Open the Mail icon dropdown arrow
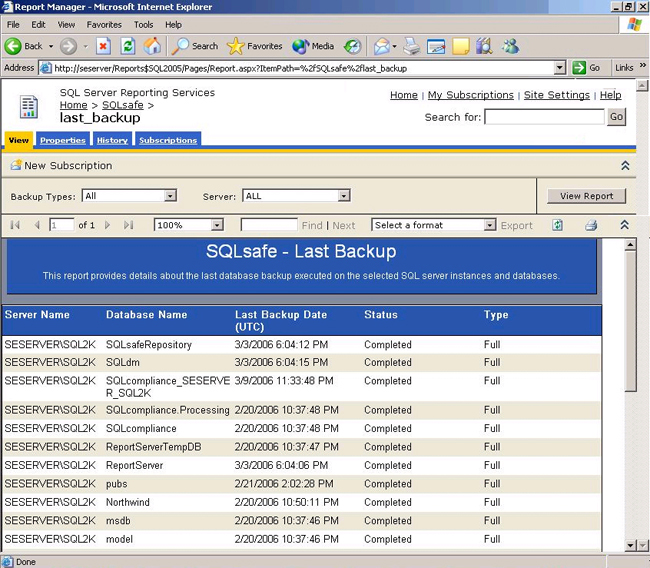The image size is (650, 568). click(x=394, y=46)
